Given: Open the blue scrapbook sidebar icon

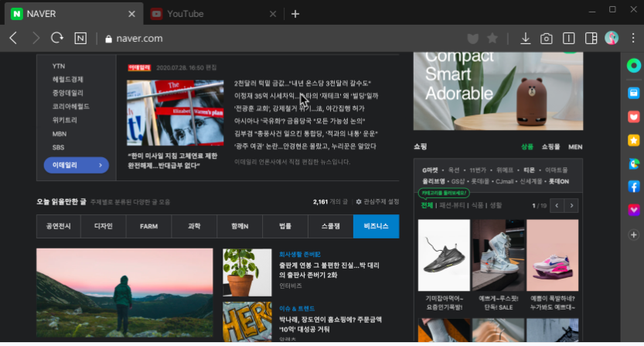Looking at the screenshot, I should click(634, 93).
